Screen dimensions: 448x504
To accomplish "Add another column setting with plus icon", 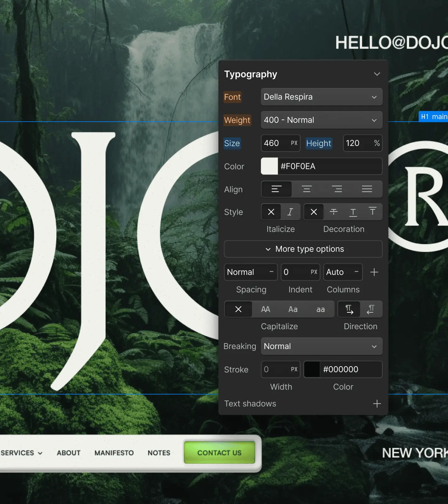I will tap(374, 272).
